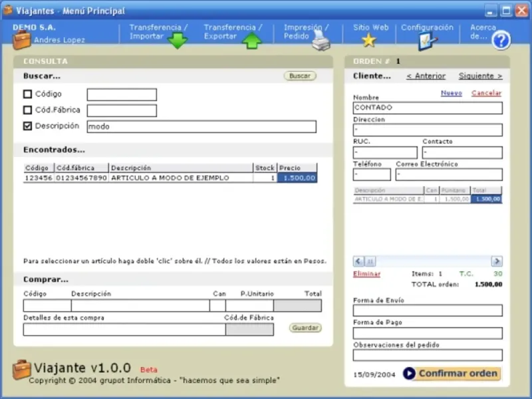
Task: Open the Impresión / Pedido menu
Action: pos(306,31)
